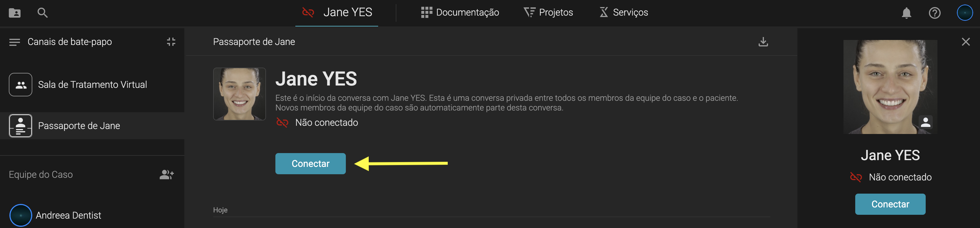Select the Sala de Tratamento Virtual channel
The height and width of the screenshot is (228, 980).
[92, 85]
